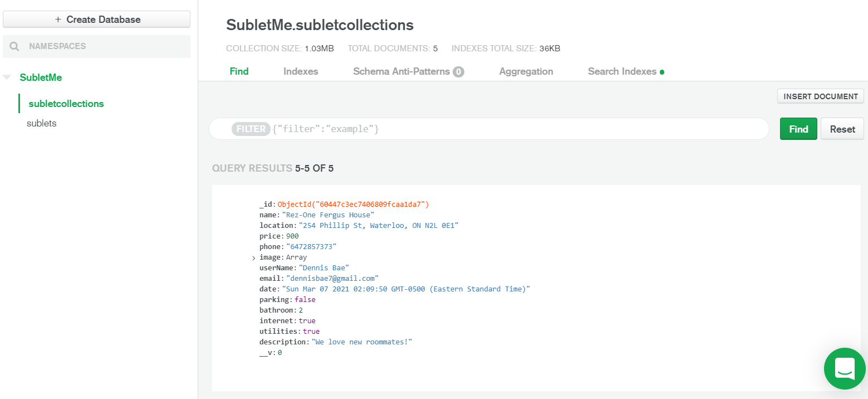Click the SubletMe database name in the sidebar
Screen dimensions: 868x399
41,77
